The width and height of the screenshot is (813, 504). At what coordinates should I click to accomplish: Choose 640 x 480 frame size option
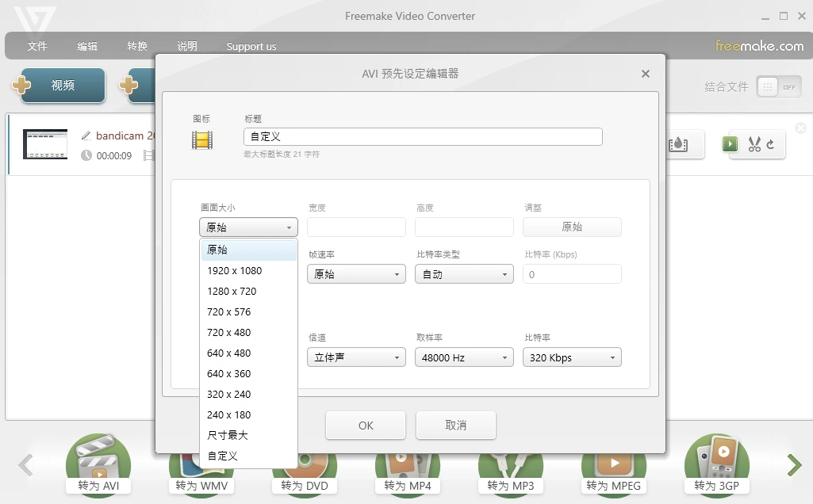point(229,353)
